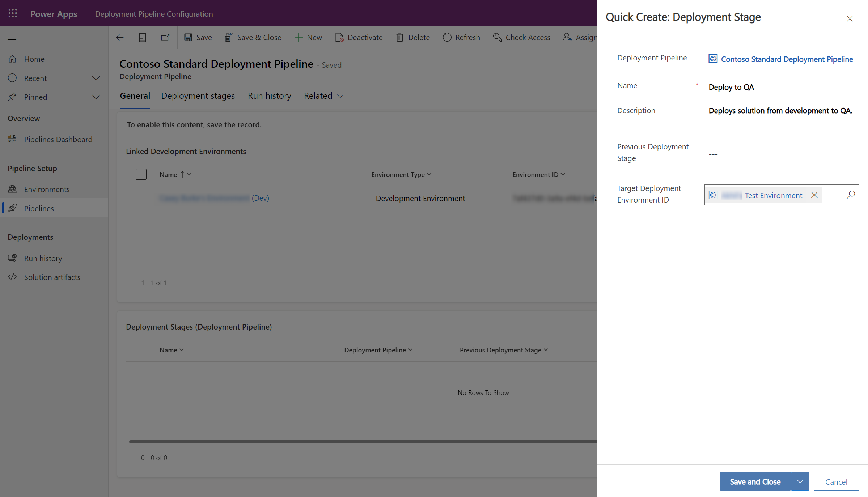
Task: Toggle the Development Environment row checkbox
Action: coord(141,197)
